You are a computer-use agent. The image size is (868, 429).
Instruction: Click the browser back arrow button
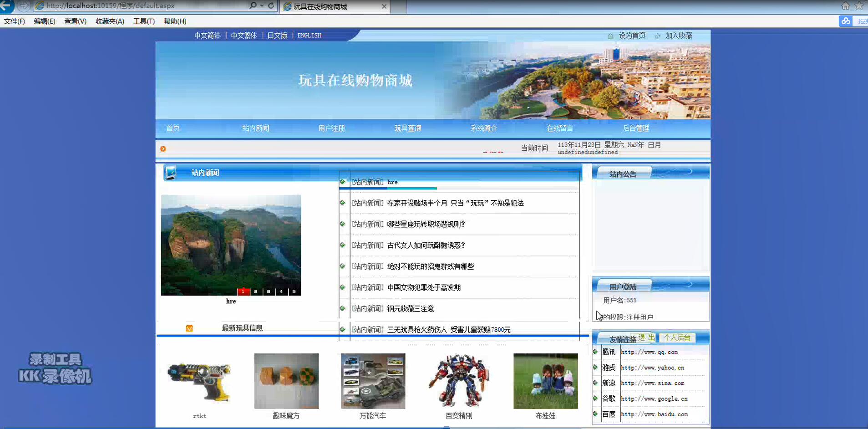pos(6,6)
